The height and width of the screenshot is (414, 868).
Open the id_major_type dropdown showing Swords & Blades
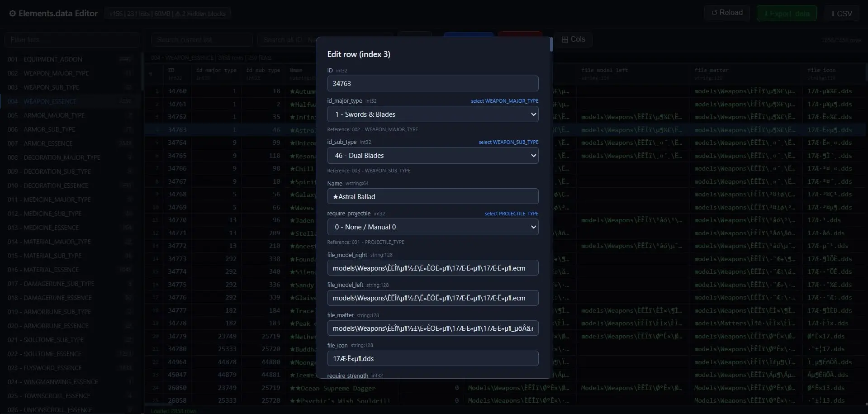pos(432,114)
